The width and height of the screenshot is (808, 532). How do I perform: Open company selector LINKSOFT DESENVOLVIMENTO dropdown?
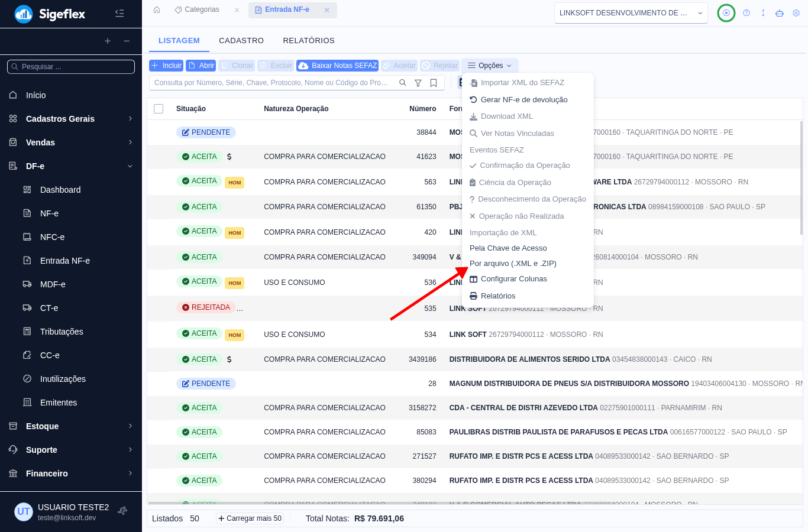pyautogui.click(x=631, y=13)
